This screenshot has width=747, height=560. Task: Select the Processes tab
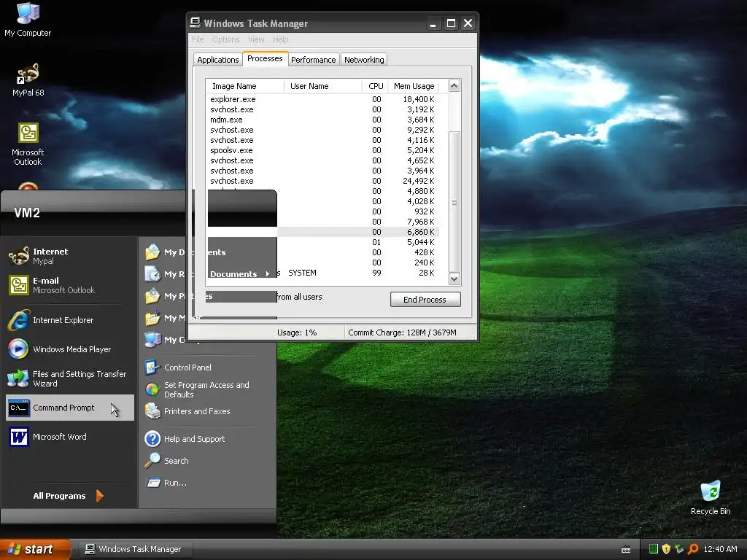click(x=265, y=58)
